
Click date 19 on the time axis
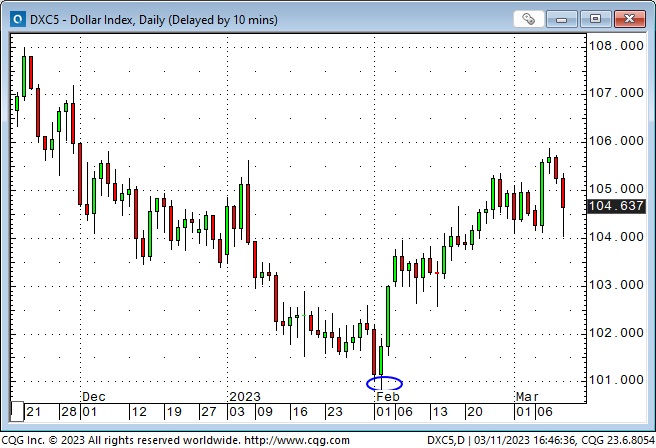(x=174, y=412)
